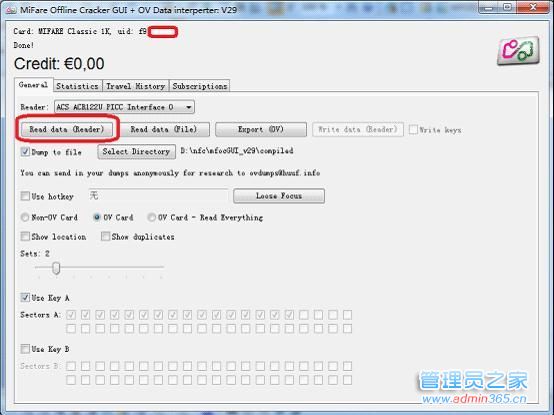Enable the Use Key B checkbox
Screen dimensions: 554x415
[25, 349]
